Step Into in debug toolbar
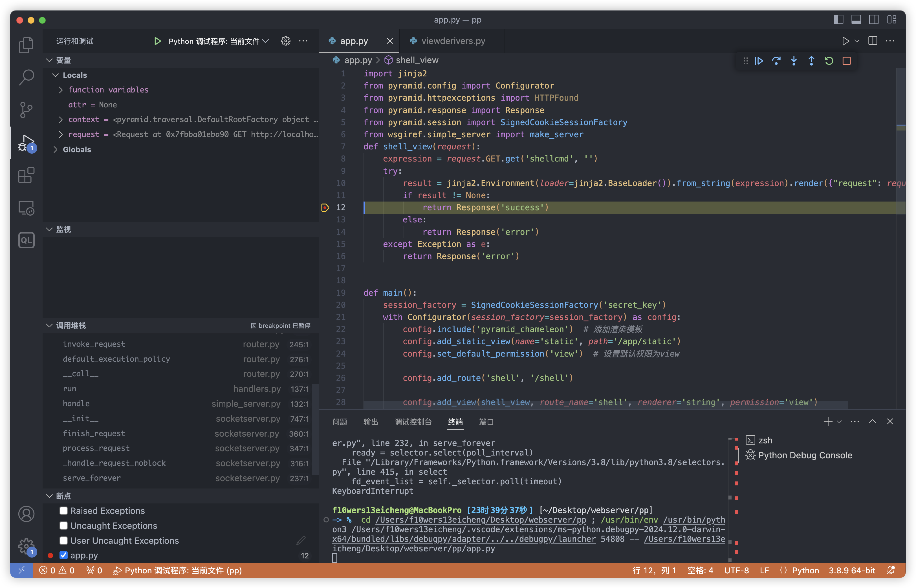Viewport: 916px width, 588px height. click(794, 61)
